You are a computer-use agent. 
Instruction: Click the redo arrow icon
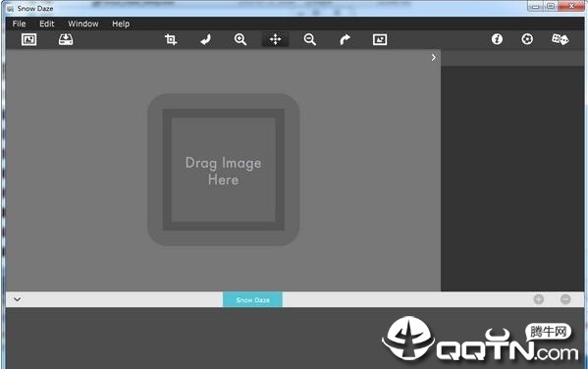345,39
